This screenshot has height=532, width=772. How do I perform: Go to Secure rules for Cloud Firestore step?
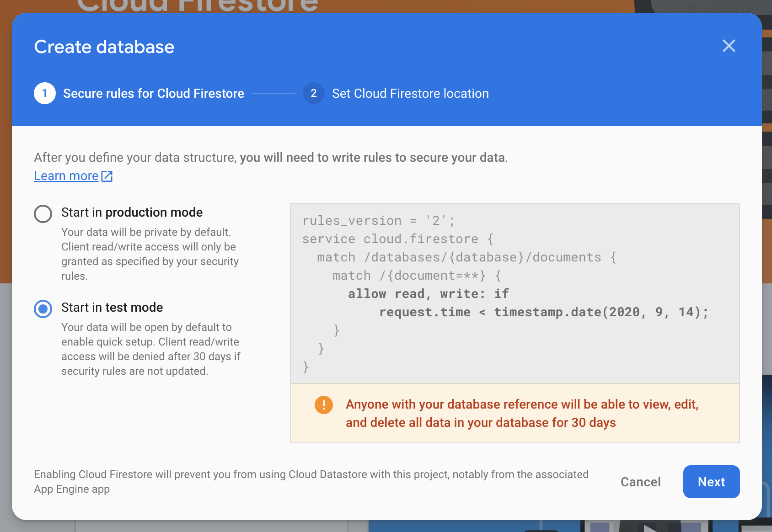[x=153, y=93]
